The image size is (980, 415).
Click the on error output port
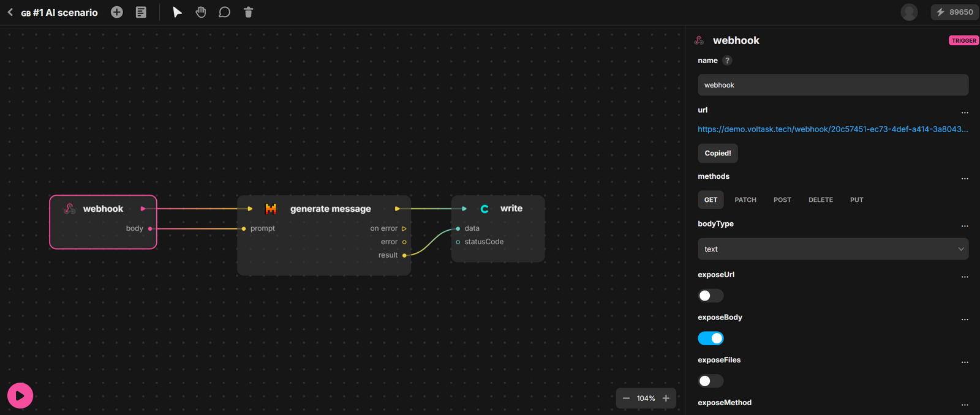[404, 228]
